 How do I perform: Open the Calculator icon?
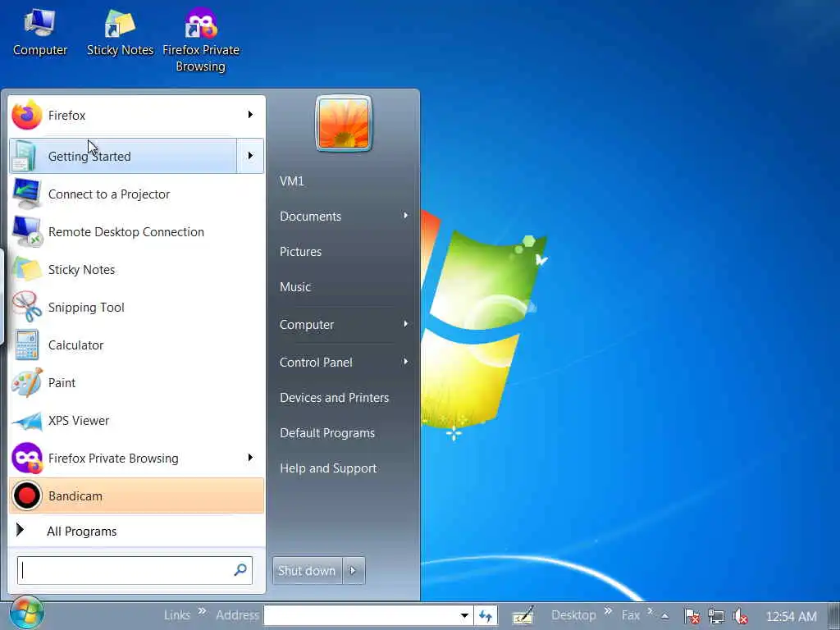[26, 345]
